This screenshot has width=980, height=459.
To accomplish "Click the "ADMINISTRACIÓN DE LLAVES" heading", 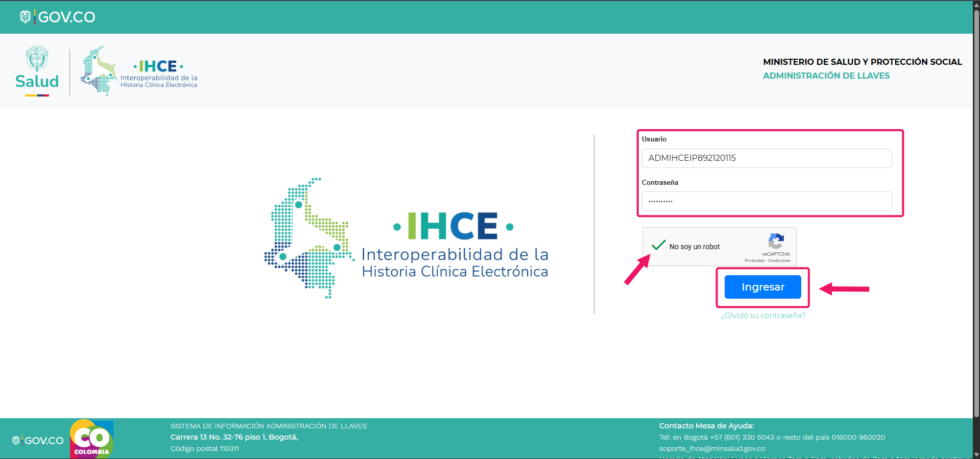I will [826, 76].
